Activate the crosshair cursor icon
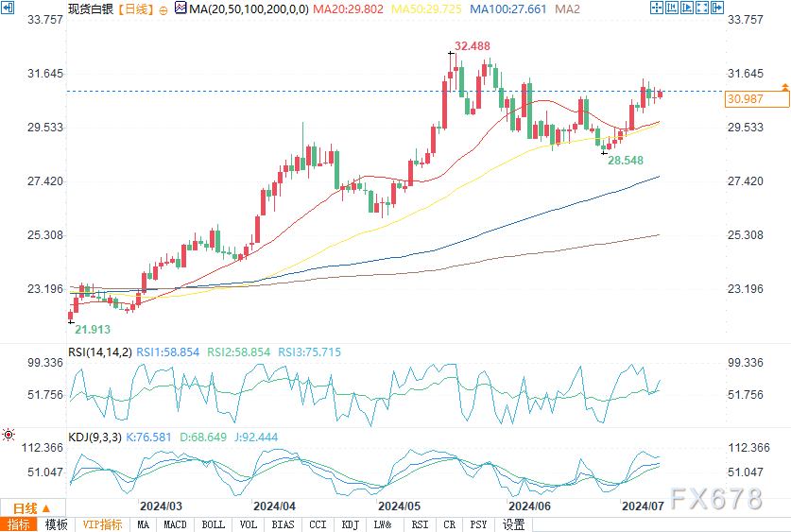 point(656,8)
